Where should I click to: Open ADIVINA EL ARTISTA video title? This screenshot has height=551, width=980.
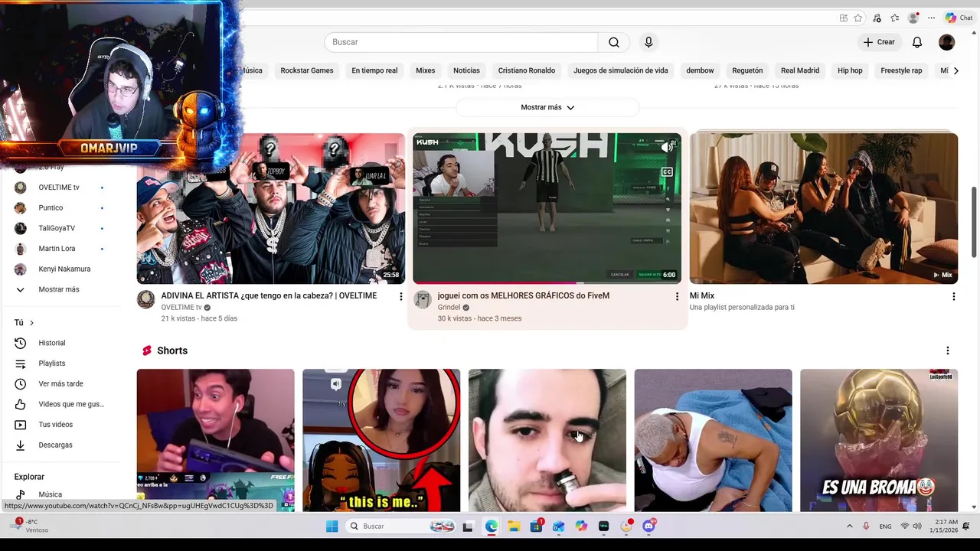tap(269, 295)
